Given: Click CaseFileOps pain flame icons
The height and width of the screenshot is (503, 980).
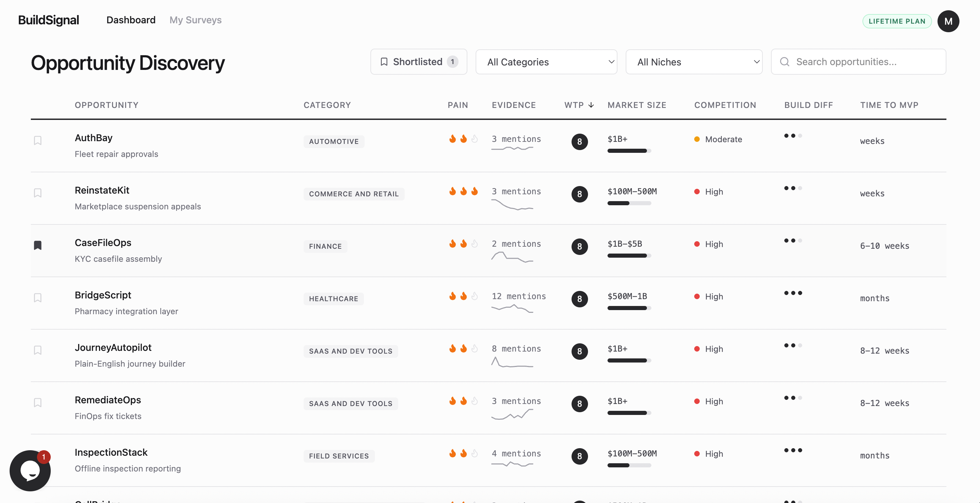Looking at the screenshot, I should [x=463, y=244].
